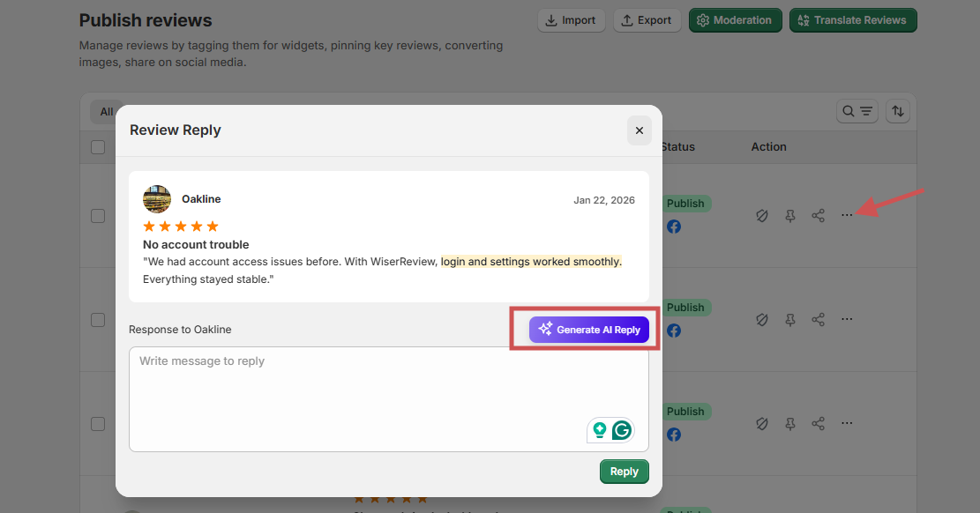Click the Facebook source icon under Publish
980x513 pixels.
[x=674, y=227]
